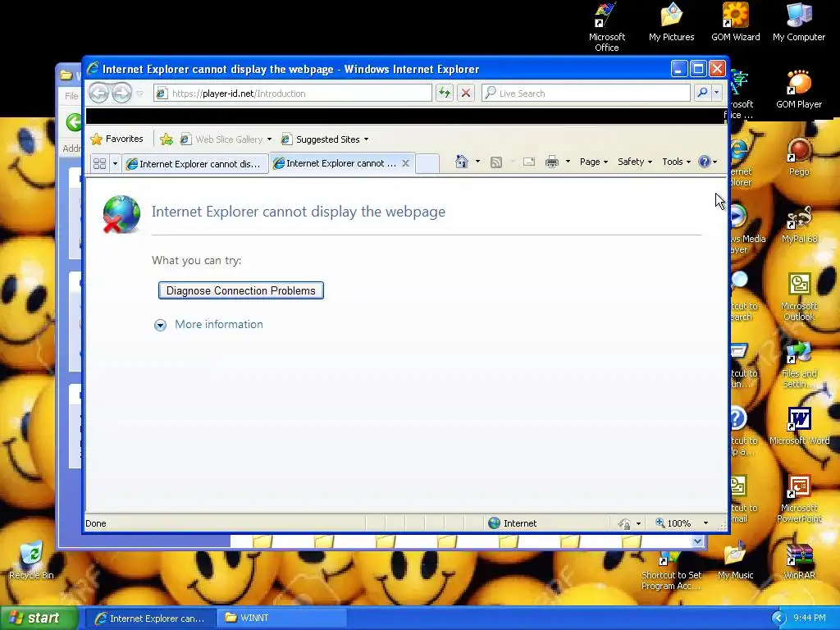The image size is (840, 630).
Task: Click the search magnifier button
Action: click(x=702, y=94)
